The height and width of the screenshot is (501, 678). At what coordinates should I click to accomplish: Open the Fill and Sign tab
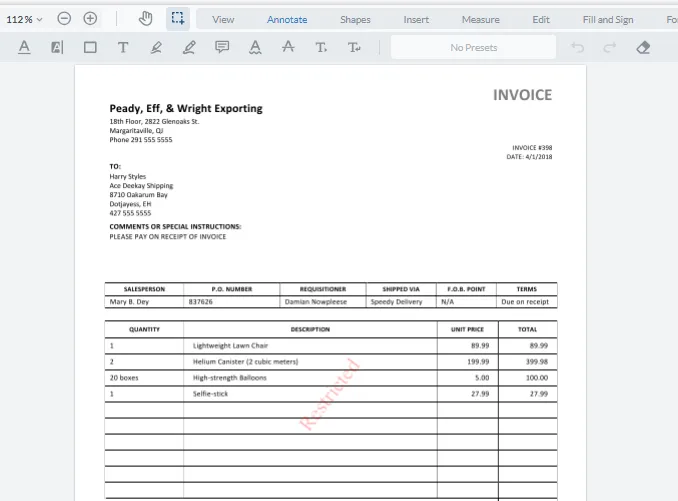pyautogui.click(x=608, y=19)
